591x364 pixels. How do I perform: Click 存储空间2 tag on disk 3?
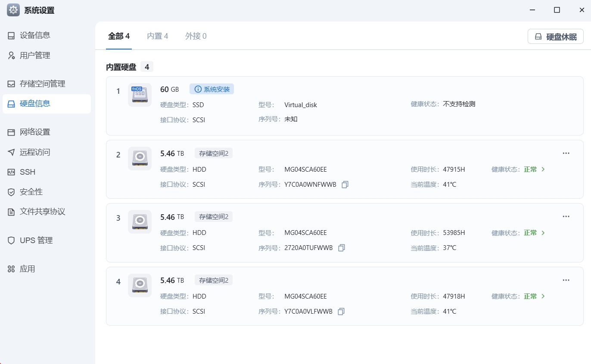pyautogui.click(x=214, y=216)
